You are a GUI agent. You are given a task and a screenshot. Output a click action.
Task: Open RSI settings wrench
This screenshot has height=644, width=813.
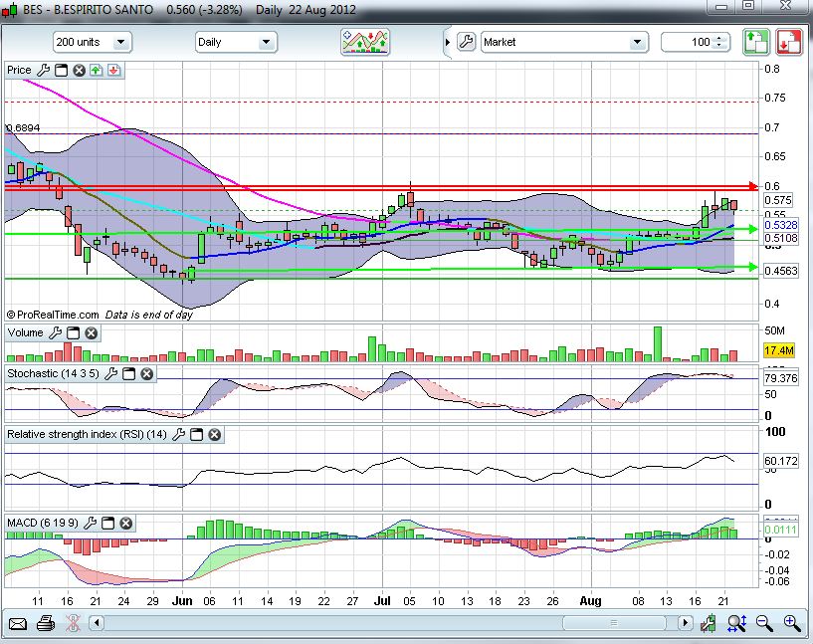pyautogui.click(x=178, y=435)
